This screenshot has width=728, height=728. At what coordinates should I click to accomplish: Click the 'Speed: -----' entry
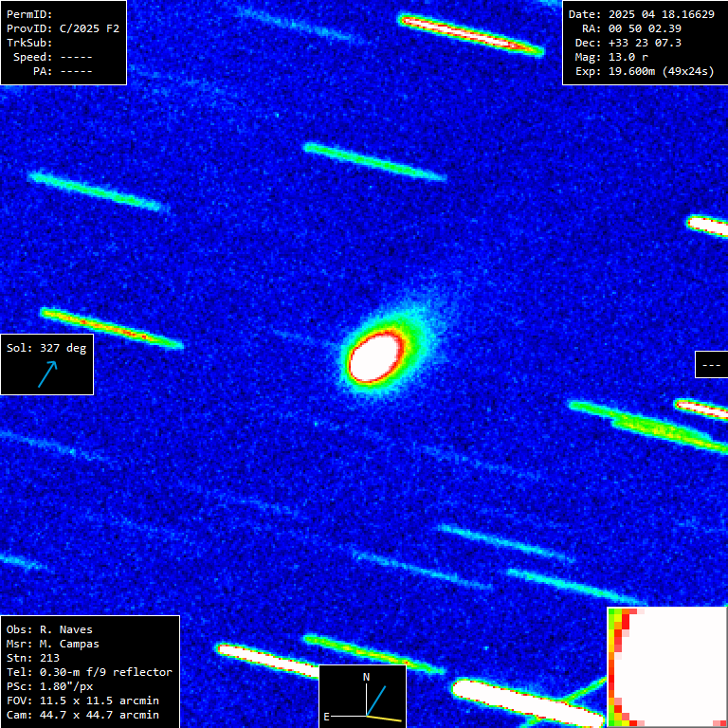pyautogui.click(x=53, y=57)
